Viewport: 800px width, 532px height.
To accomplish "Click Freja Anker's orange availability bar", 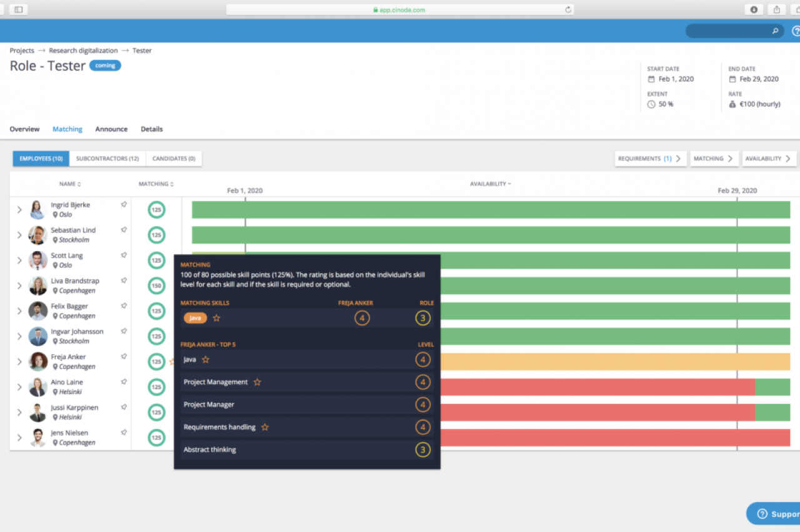I will (612, 362).
